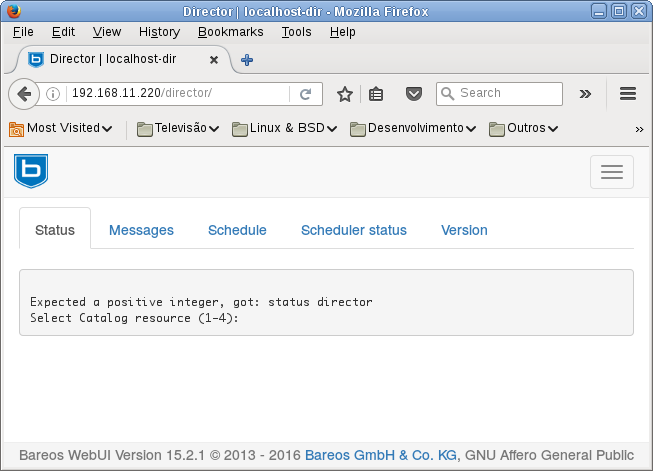Click the Firefox back arrow button
The height and width of the screenshot is (471, 653).
(x=24, y=94)
